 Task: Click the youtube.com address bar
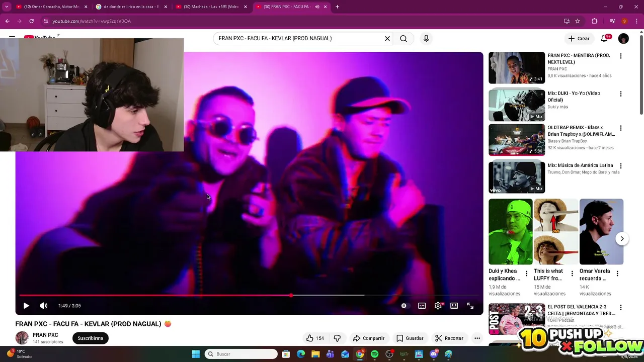click(302, 21)
